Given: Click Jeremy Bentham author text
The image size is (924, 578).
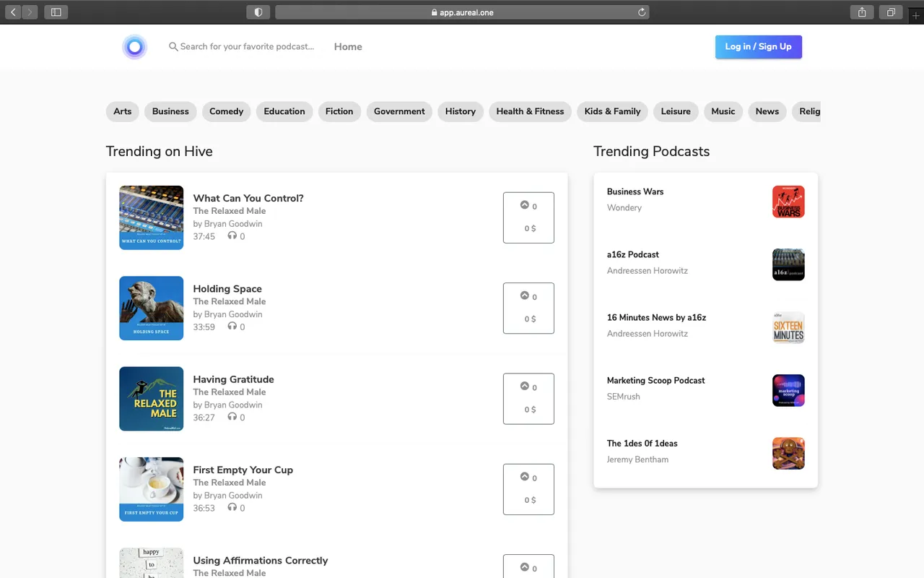Looking at the screenshot, I should [x=637, y=460].
